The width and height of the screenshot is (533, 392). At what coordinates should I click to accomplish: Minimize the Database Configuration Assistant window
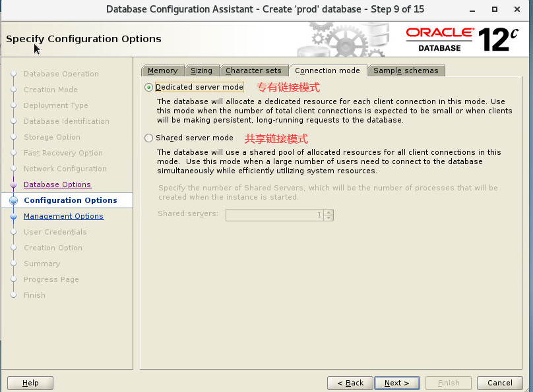472,10
